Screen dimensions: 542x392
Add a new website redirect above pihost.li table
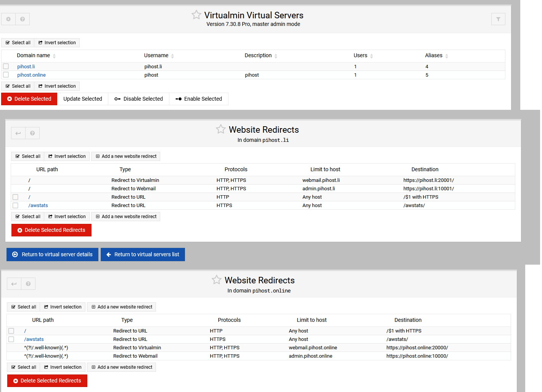[126, 156]
